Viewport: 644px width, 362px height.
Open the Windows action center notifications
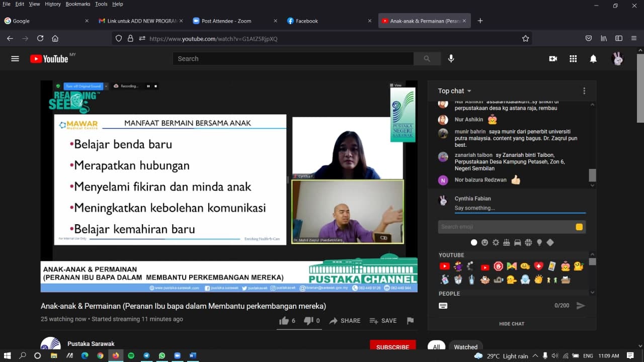click(630, 356)
